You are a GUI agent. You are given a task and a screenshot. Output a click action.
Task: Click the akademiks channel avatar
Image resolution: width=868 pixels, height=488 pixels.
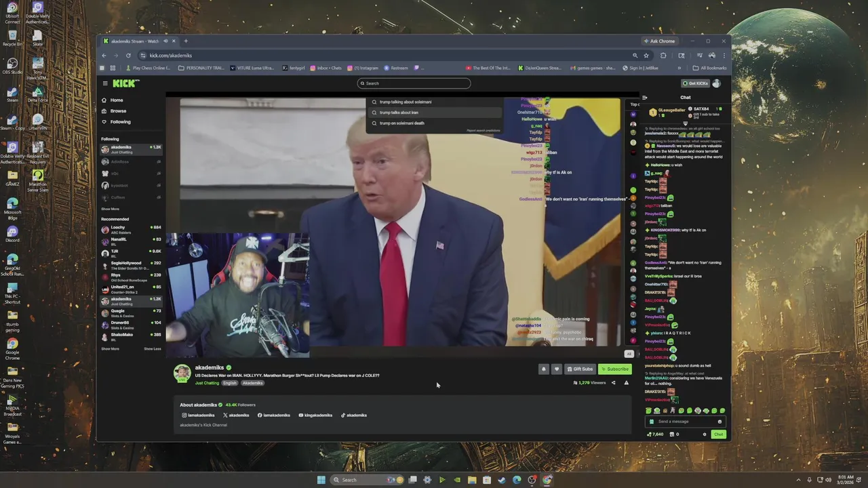(182, 373)
